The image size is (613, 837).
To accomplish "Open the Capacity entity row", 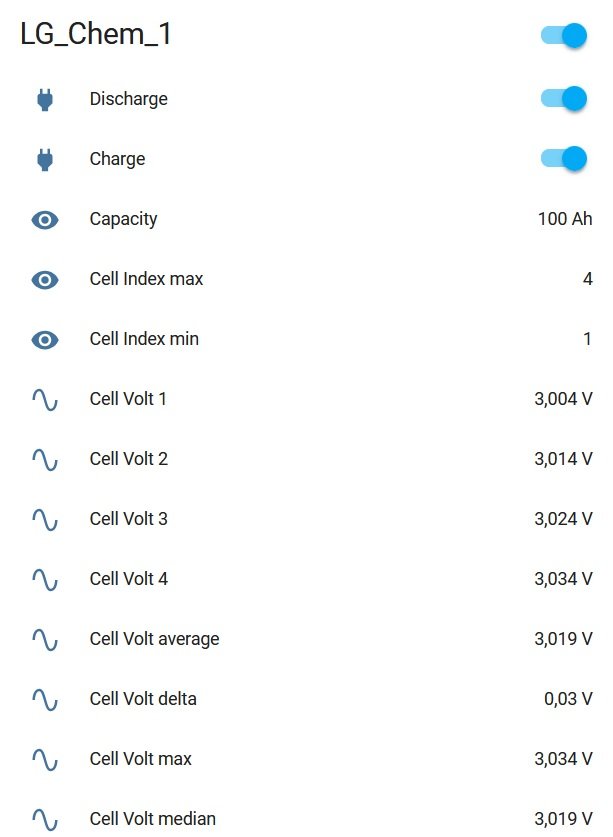I will pyautogui.click(x=123, y=219).
